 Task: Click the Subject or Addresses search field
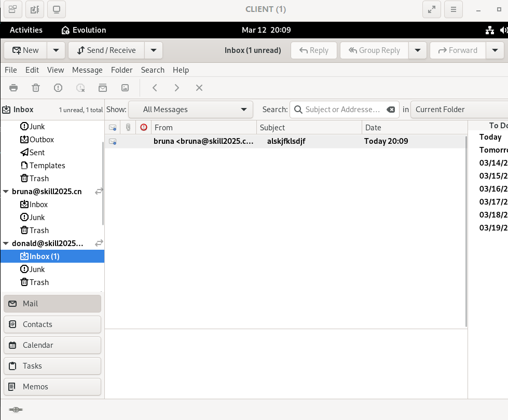(343, 110)
